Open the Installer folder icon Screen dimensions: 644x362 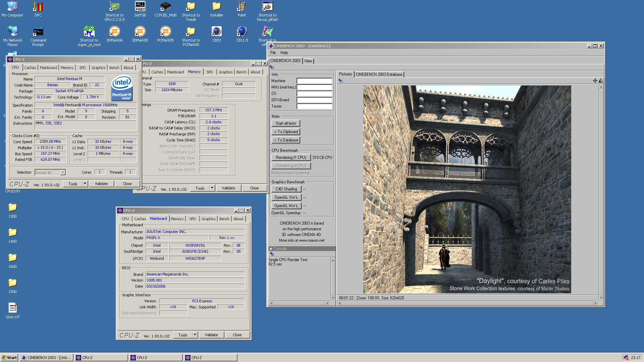click(216, 9)
